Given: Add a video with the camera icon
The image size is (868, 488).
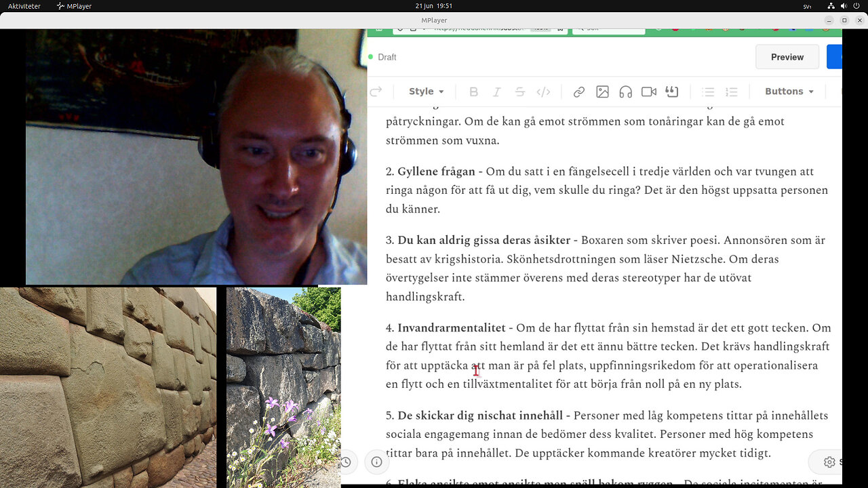Looking at the screenshot, I should [649, 91].
